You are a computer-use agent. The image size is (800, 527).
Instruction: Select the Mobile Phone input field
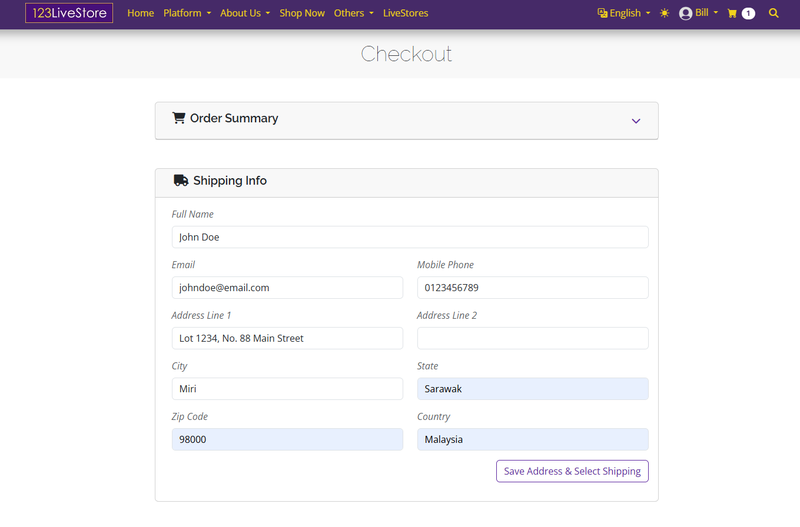pyautogui.click(x=532, y=288)
